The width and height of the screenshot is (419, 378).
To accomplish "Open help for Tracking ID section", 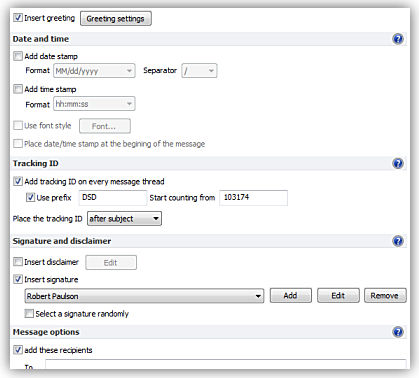I will pos(398,163).
